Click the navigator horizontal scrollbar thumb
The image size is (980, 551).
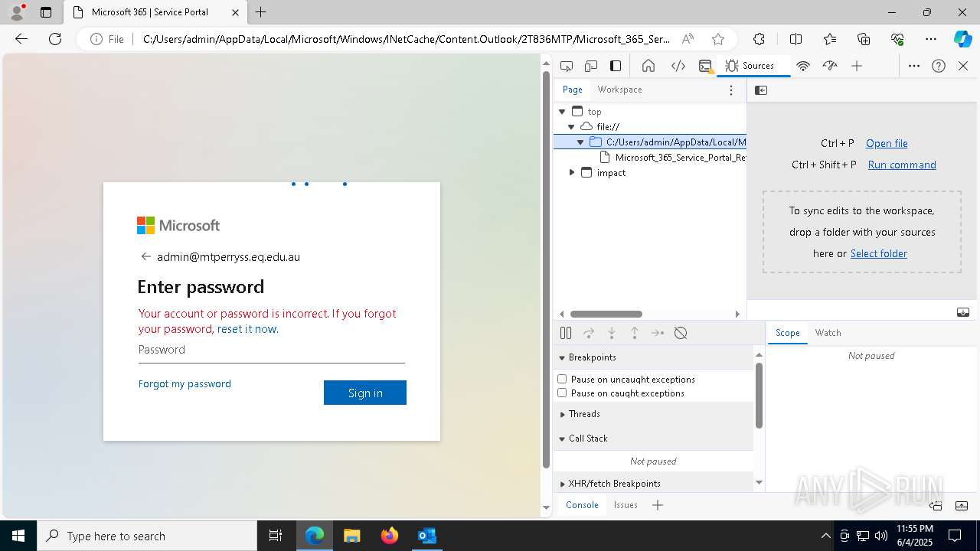tap(606, 314)
